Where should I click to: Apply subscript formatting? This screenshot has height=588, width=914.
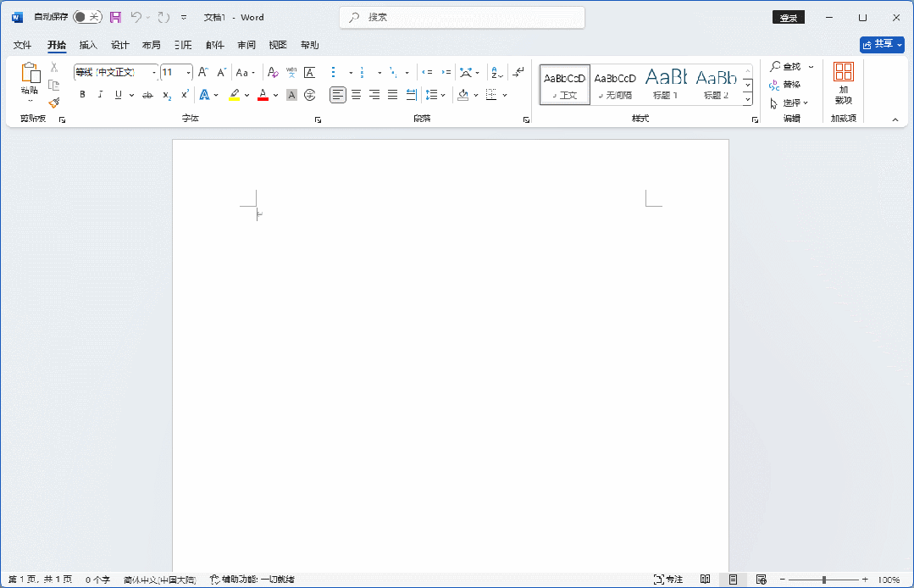(167, 95)
